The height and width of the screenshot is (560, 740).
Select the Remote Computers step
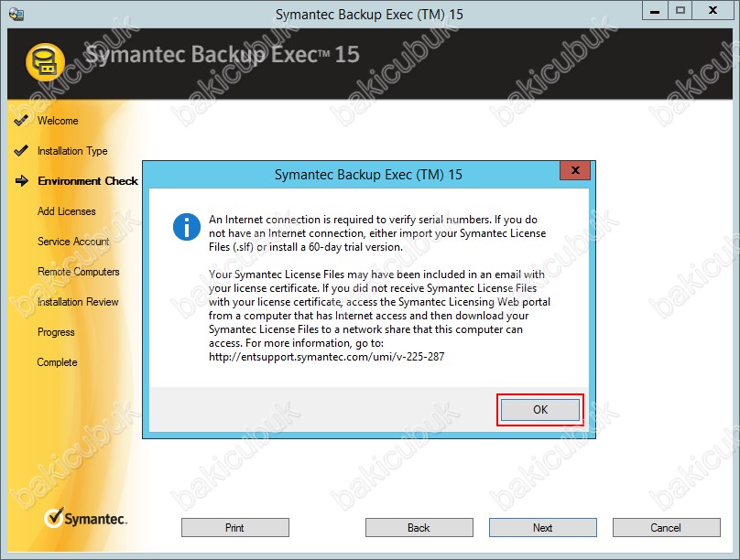click(79, 272)
